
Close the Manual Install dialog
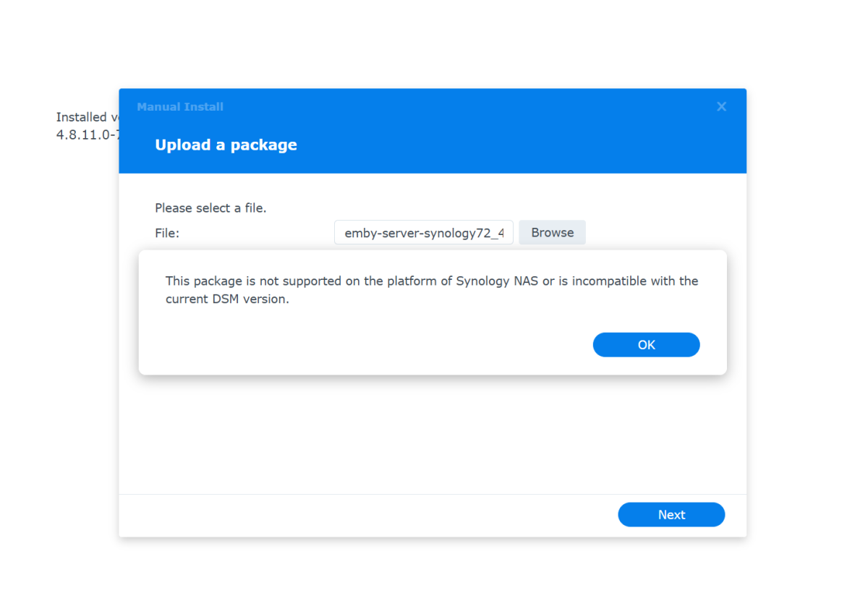pyautogui.click(x=721, y=107)
